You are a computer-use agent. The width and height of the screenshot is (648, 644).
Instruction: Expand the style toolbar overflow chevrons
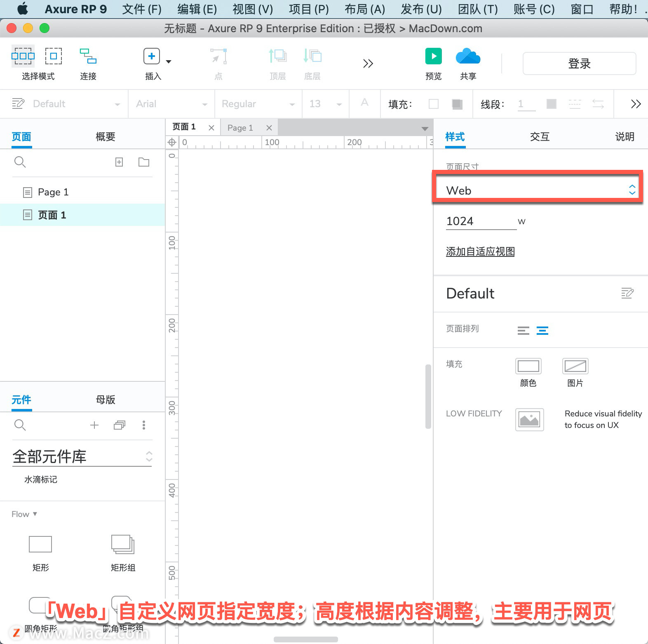[x=636, y=104]
